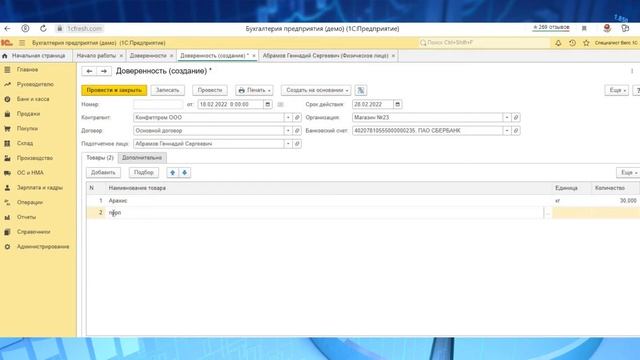
Task: Click the browser address bar 1cfresh.com
Action: (x=84, y=29)
